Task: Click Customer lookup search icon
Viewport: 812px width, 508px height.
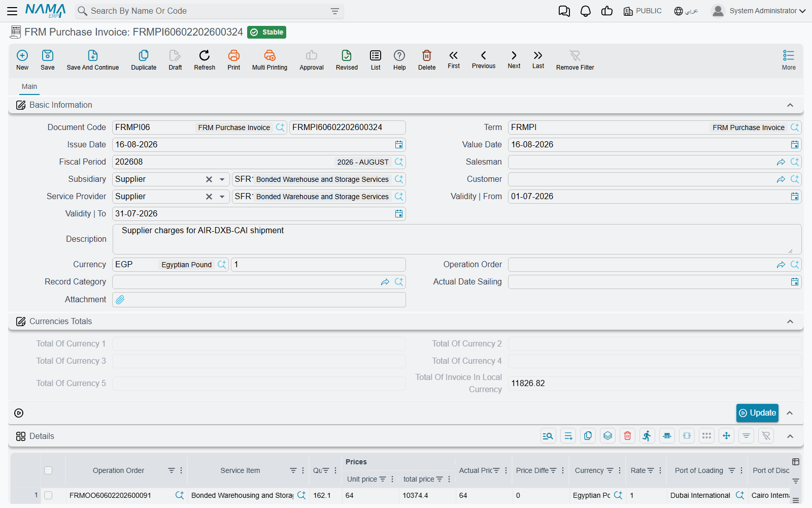Action: (x=795, y=179)
